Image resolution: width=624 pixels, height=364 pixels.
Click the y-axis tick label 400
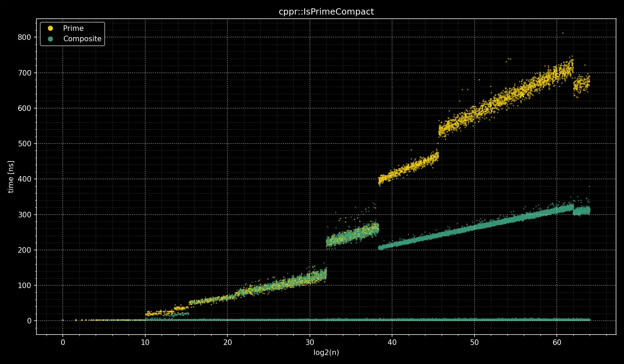pos(24,179)
